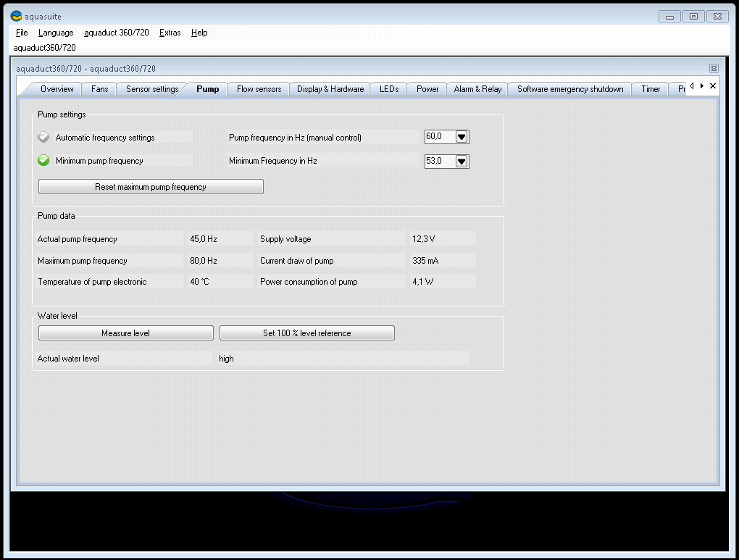This screenshot has height=560, width=739.
Task: Open the aquaduct 360/720 menu
Action: [117, 33]
